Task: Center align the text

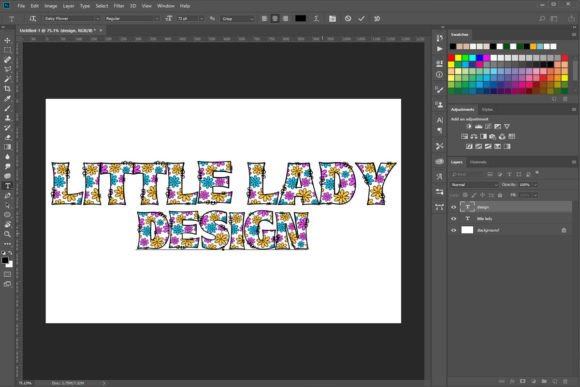Action: [275, 18]
